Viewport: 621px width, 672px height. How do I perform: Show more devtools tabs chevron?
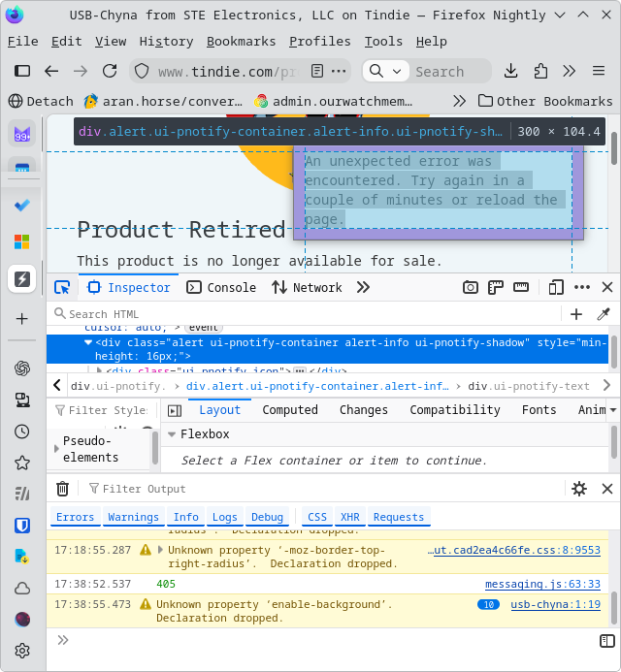(363, 288)
